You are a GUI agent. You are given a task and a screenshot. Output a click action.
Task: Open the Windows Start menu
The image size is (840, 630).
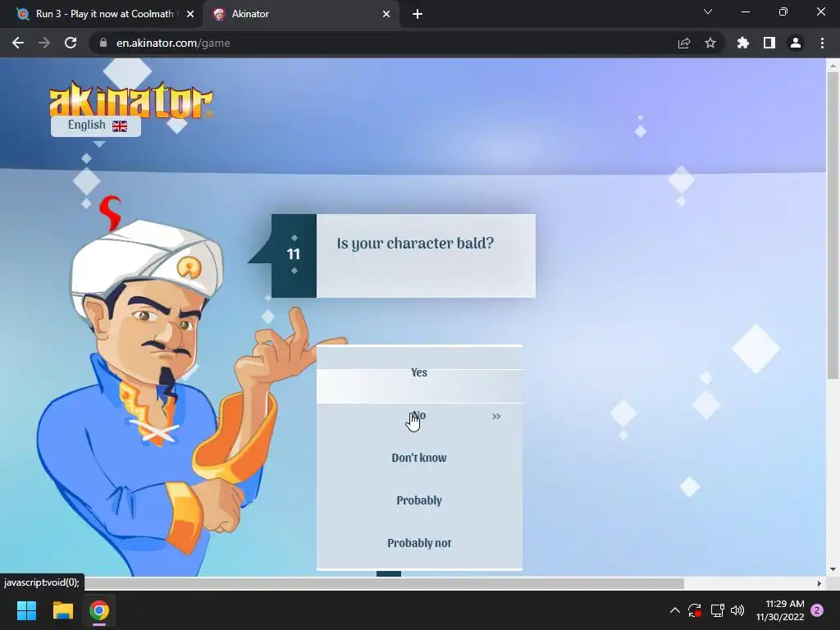coord(26,610)
